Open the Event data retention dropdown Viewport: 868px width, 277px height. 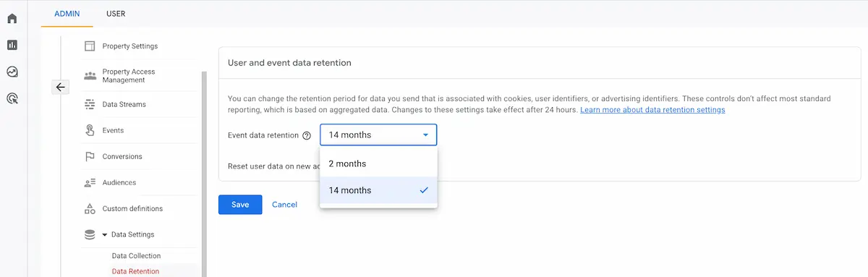[378, 135]
